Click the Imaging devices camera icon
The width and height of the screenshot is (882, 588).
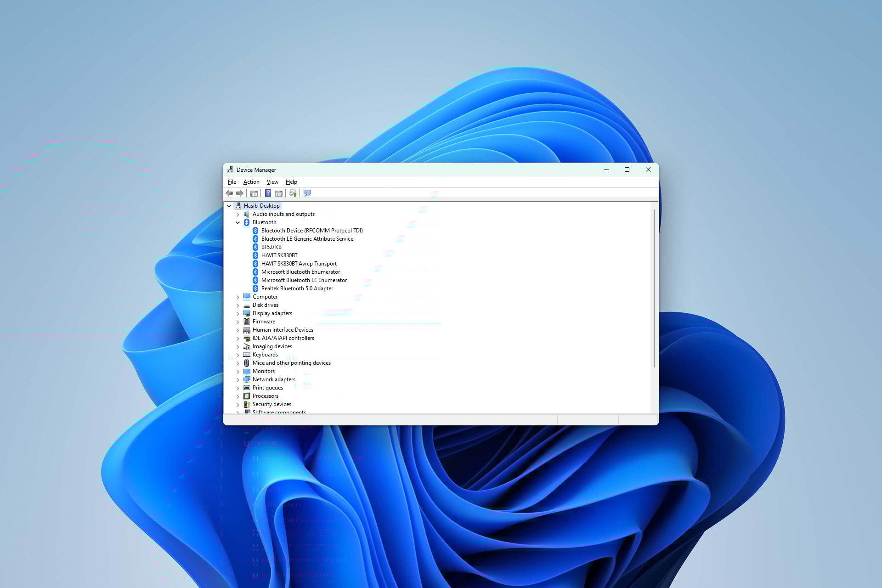tap(247, 346)
